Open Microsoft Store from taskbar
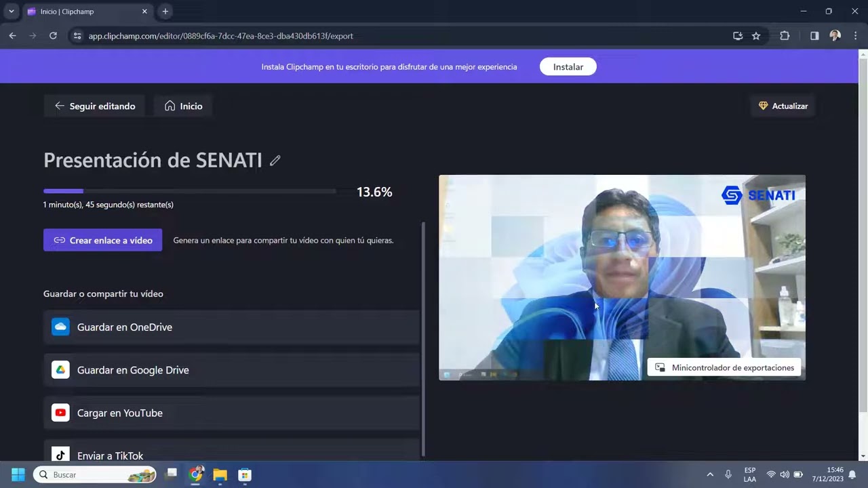The height and width of the screenshot is (488, 868). coord(245,474)
